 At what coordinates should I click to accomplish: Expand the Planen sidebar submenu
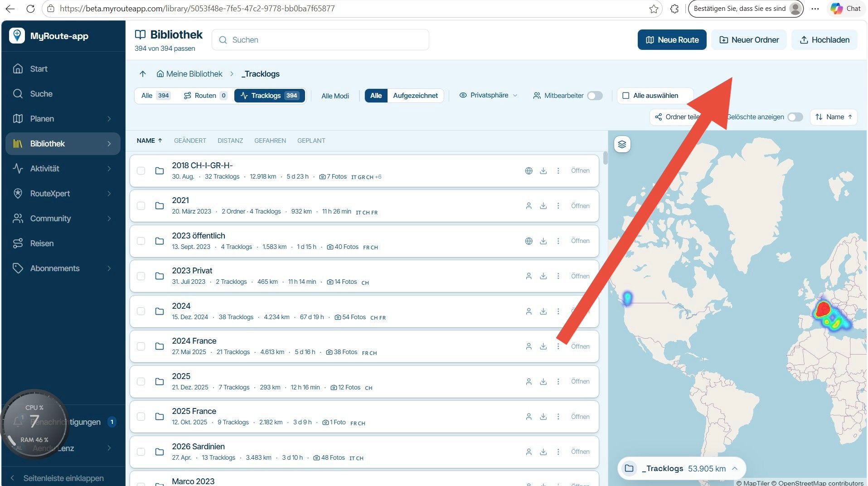click(109, 119)
